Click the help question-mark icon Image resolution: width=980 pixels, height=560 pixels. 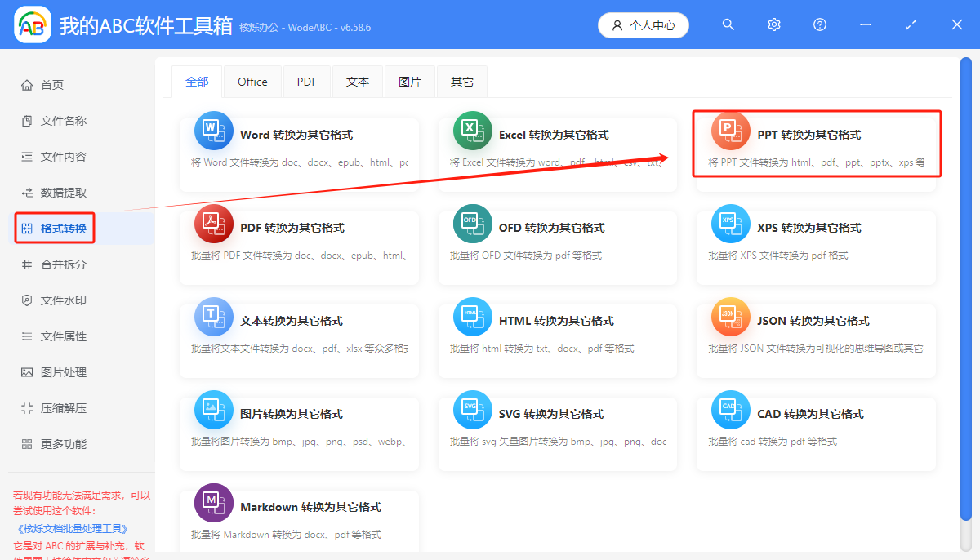coord(819,24)
